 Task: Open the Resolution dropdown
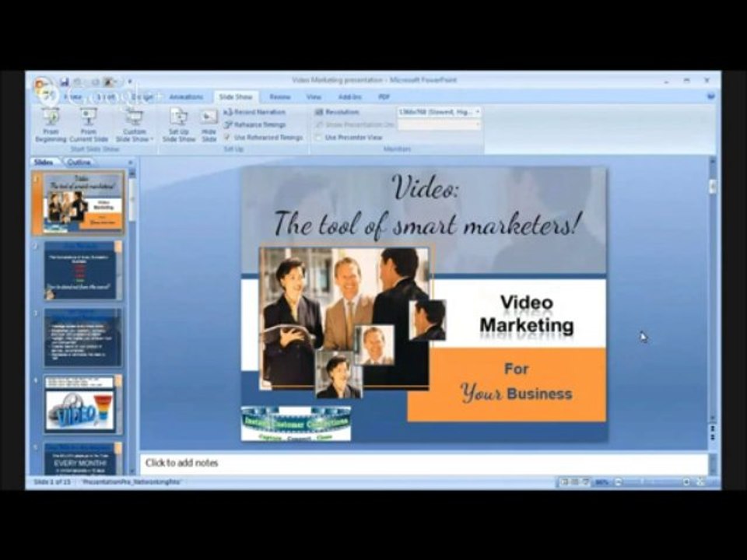(x=439, y=112)
